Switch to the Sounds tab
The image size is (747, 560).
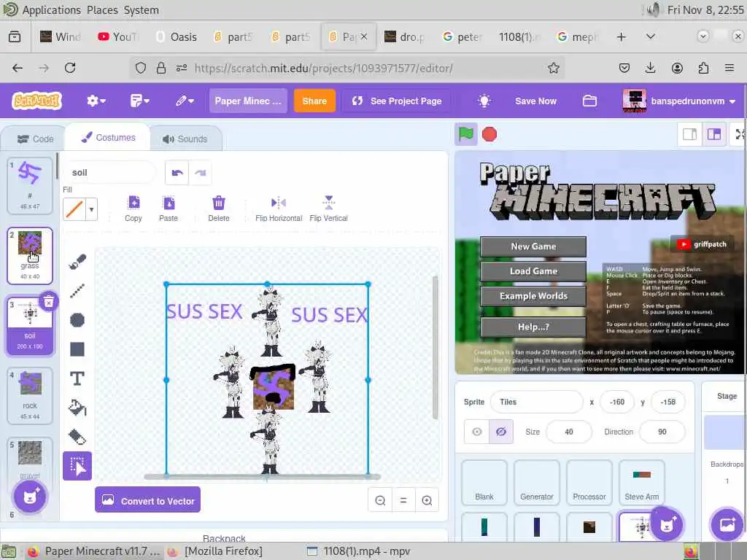tap(185, 139)
